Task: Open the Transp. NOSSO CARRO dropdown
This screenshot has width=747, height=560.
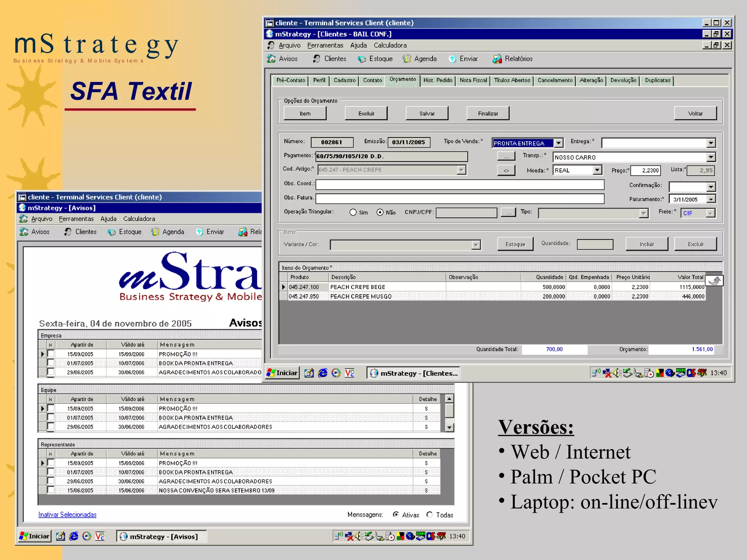Action: click(711, 157)
